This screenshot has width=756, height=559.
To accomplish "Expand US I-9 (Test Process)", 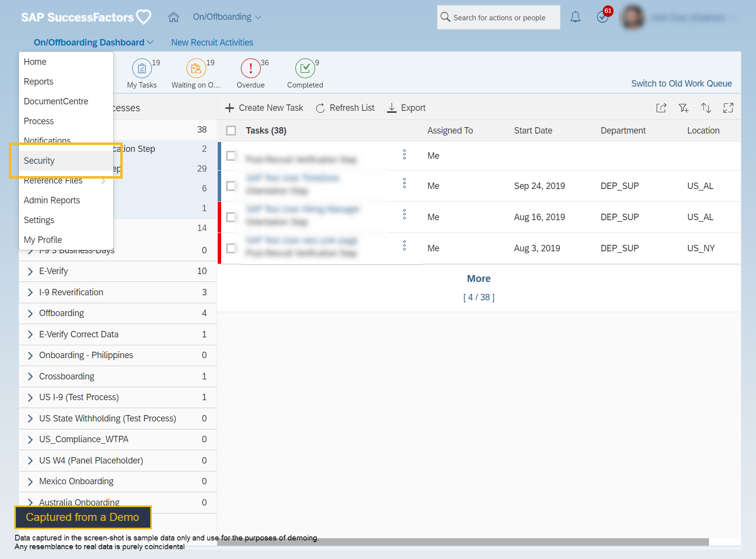I will tap(30, 397).
